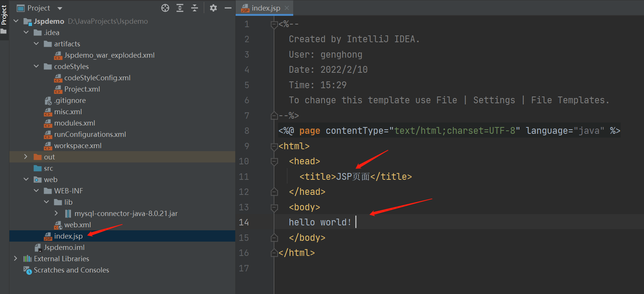
Task: Click the page directive on line 8
Action: tap(449, 131)
